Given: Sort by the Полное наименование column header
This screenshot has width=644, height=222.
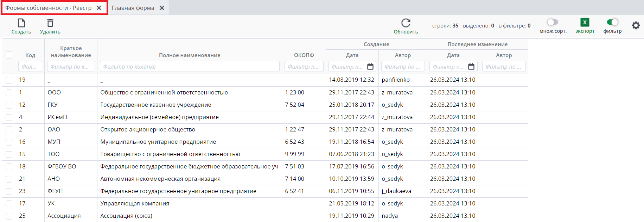Looking at the screenshot, I should (190, 55).
